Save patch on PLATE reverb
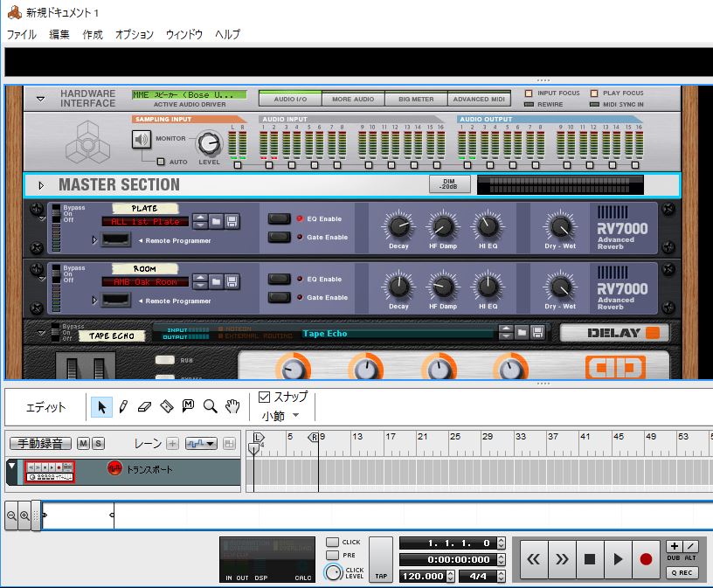Image resolution: width=713 pixels, height=588 pixels. (232, 221)
